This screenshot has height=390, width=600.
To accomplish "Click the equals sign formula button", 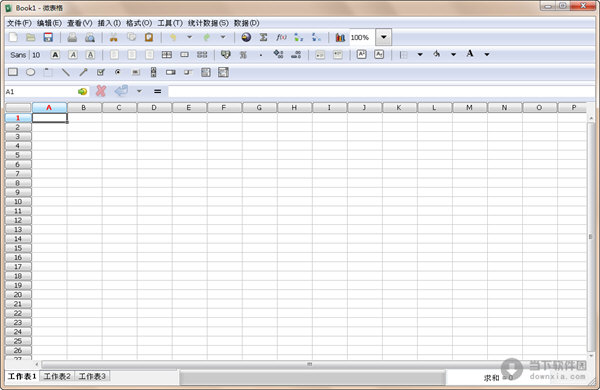I will click(x=157, y=91).
